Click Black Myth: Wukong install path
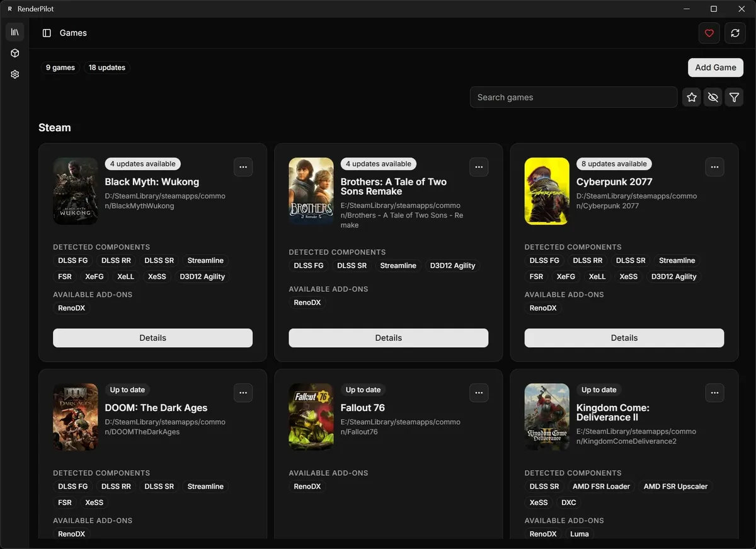The height and width of the screenshot is (549, 756). (x=165, y=201)
